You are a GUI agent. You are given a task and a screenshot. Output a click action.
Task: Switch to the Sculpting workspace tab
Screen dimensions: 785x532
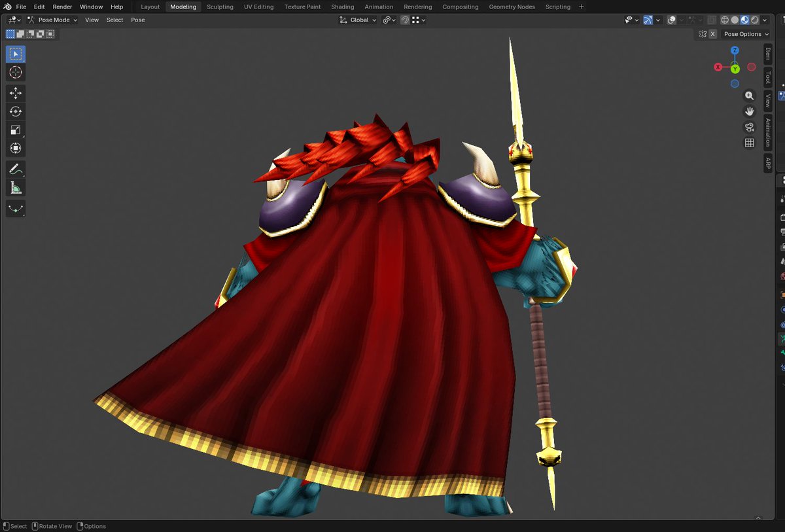point(220,7)
